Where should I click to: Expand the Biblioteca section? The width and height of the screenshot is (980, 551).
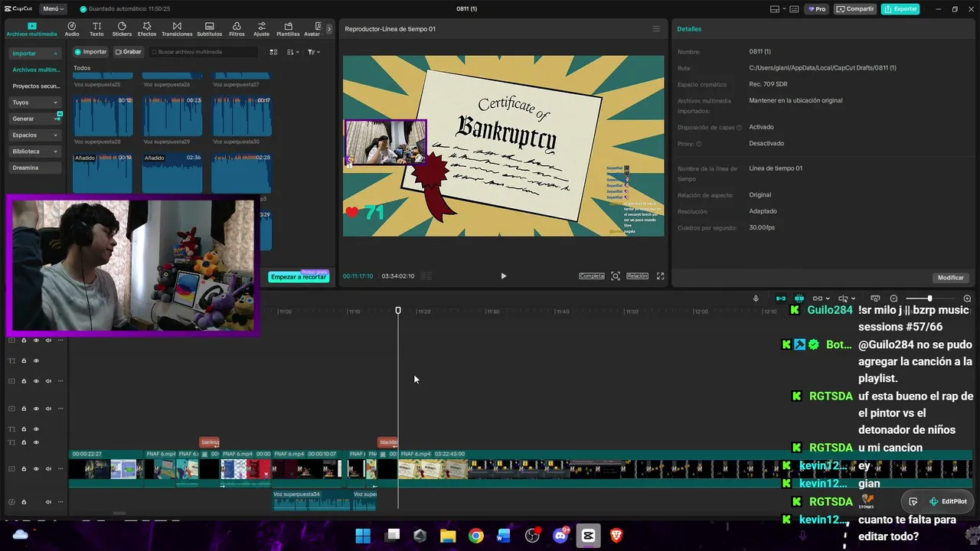point(35,152)
